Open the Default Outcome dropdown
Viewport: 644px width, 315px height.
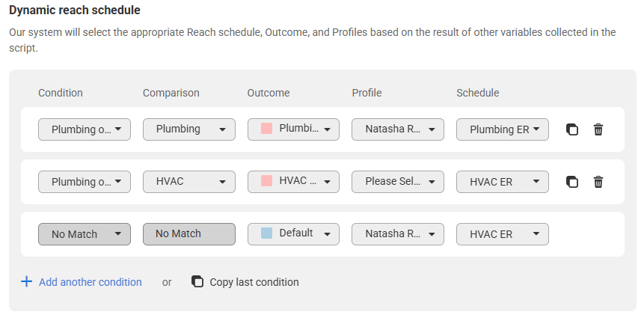(293, 234)
